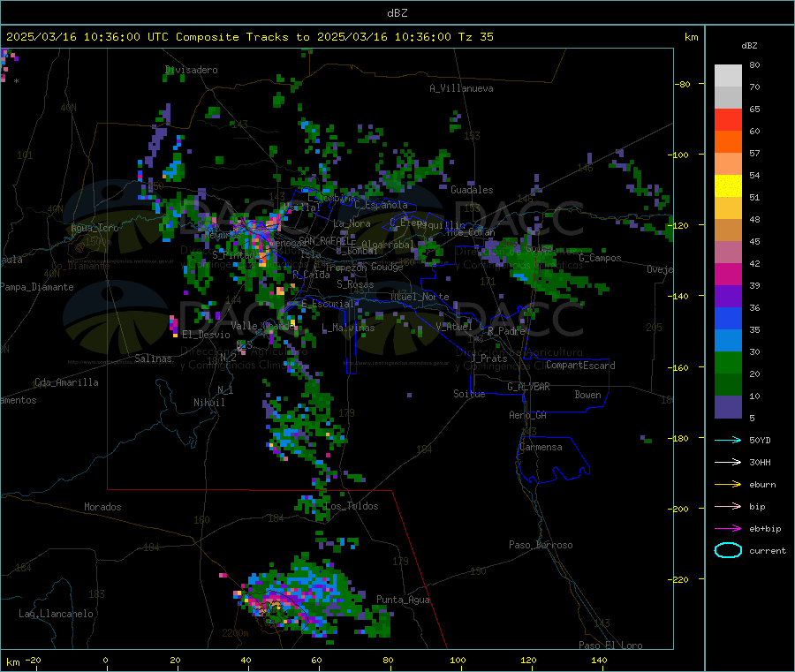Click the Pampa_Diamante map label
The image size is (795, 672).
click(x=36, y=287)
